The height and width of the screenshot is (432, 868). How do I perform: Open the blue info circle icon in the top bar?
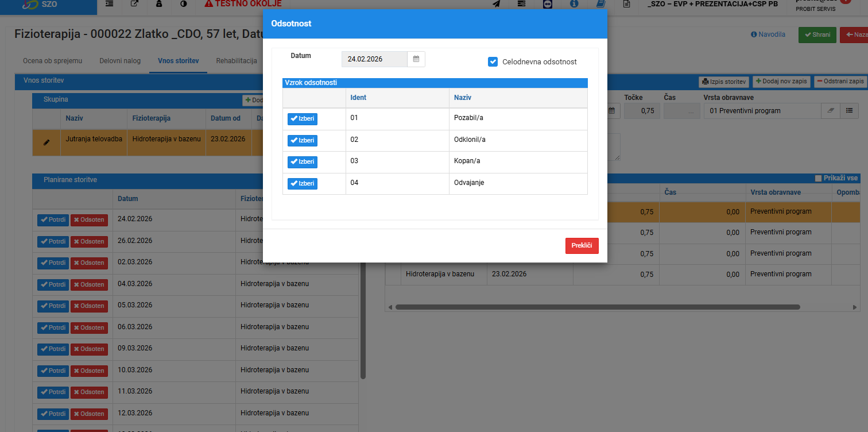[x=574, y=4]
